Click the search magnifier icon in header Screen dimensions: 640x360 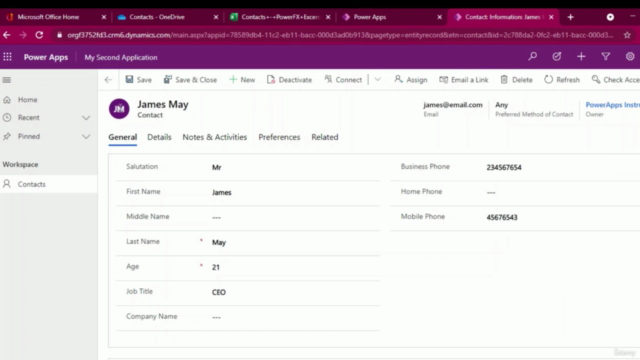[532, 56]
